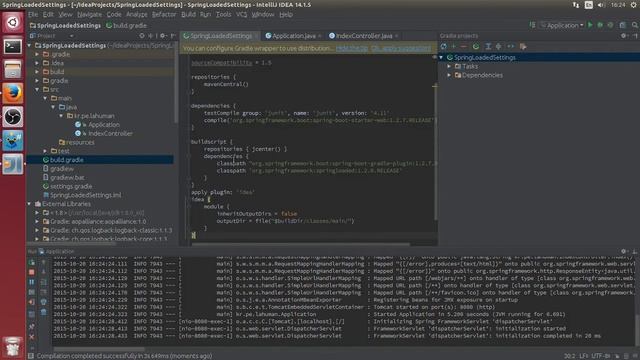Viewport: 640px width, 360px height.
Task: Expand Tasks in Gradle projects
Action: pos(449,66)
